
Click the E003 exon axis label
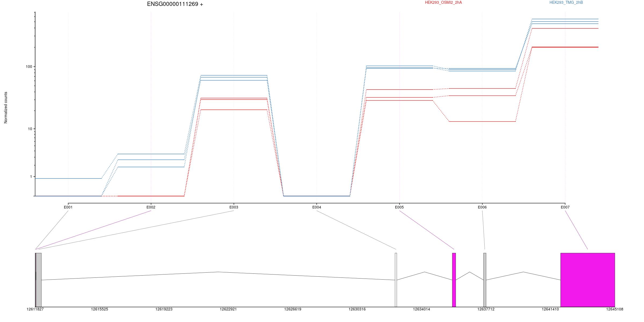[x=234, y=207]
